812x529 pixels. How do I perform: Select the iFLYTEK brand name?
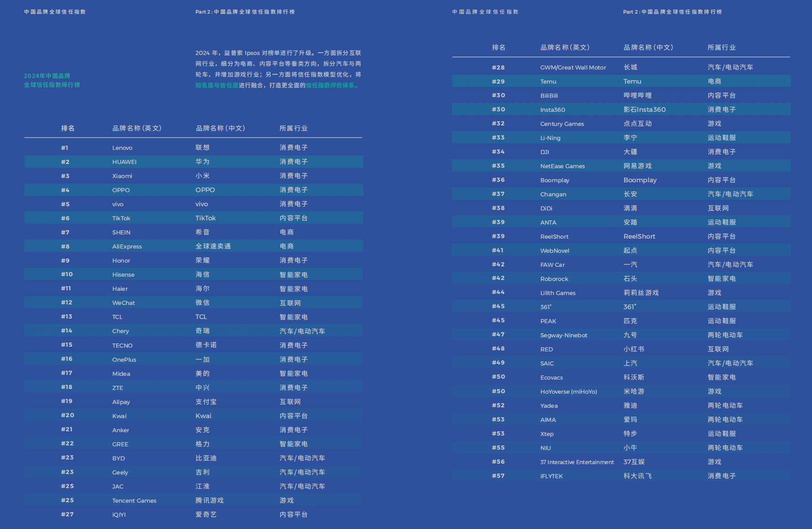click(x=552, y=476)
